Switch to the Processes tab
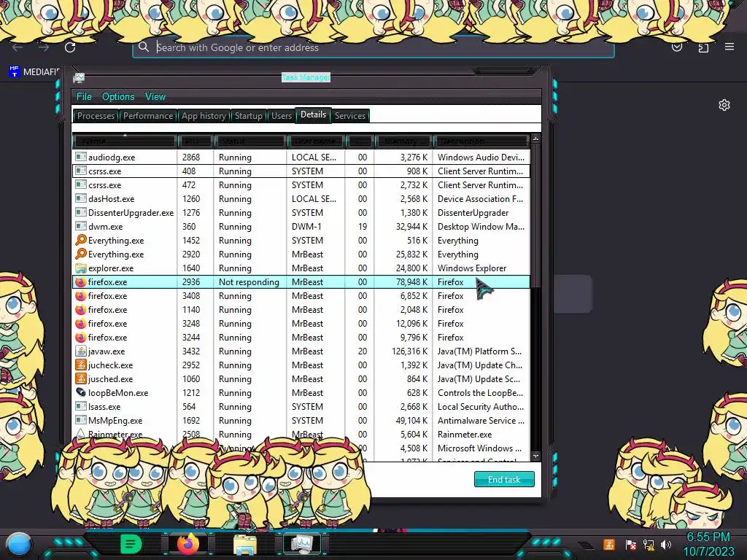747x560 pixels. point(96,116)
